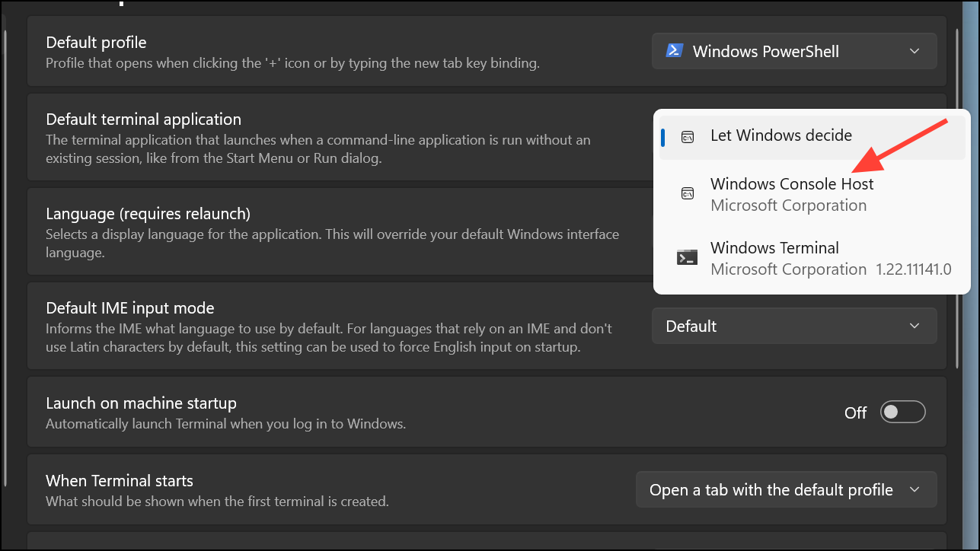Image resolution: width=980 pixels, height=551 pixels.
Task: Click the chevron on Default IME input mode
Action: (915, 326)
